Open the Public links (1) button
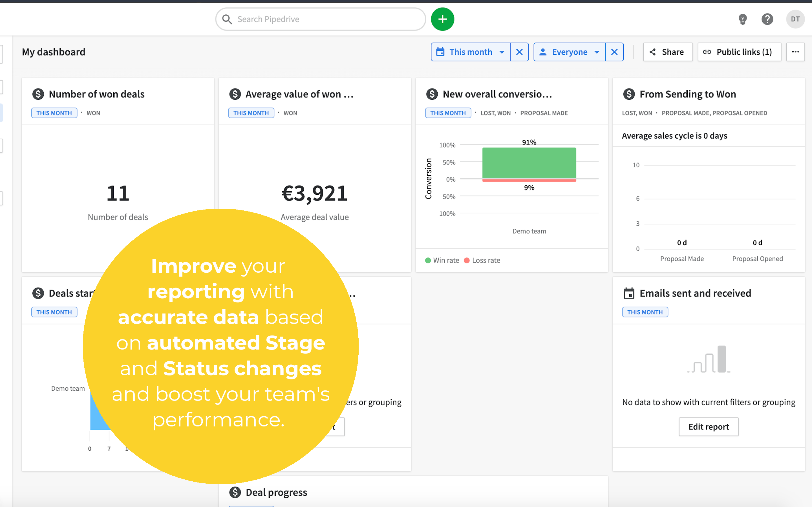This screenshot has width=812, height=507. click(739, 52)
